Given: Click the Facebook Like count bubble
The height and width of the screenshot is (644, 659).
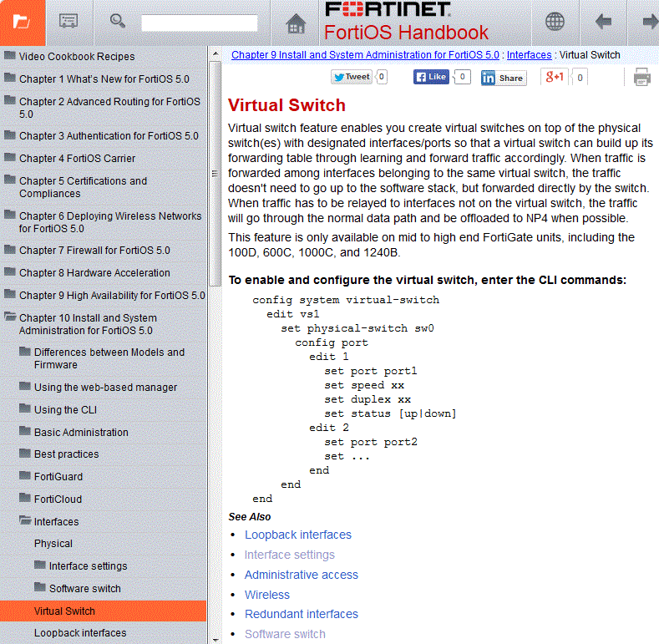Looking at the screenshot, I should (x=462, y=77).
